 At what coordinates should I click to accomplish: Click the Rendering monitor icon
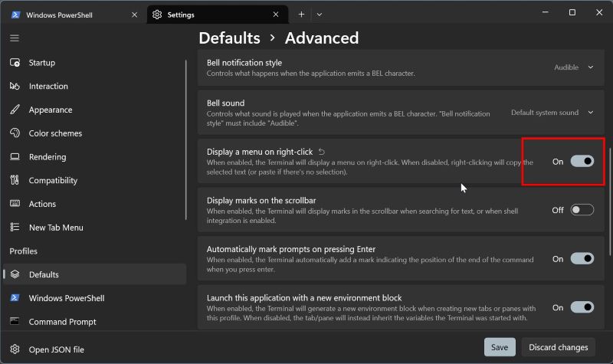[15, 157]
